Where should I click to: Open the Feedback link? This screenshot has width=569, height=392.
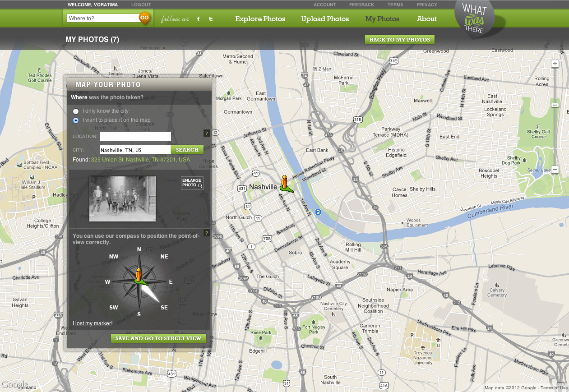[361, 5]
